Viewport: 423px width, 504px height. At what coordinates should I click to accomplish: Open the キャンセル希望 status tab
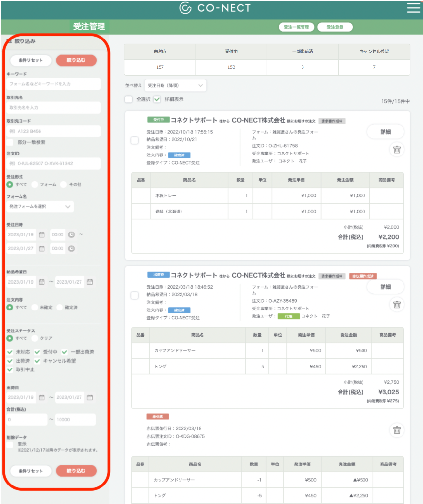point(374,51)
